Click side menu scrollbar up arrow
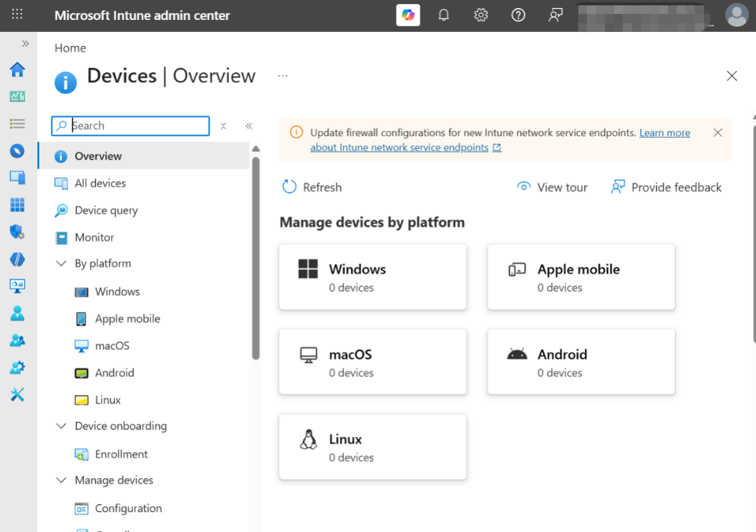The image size is (756, 532). point(256,149)
